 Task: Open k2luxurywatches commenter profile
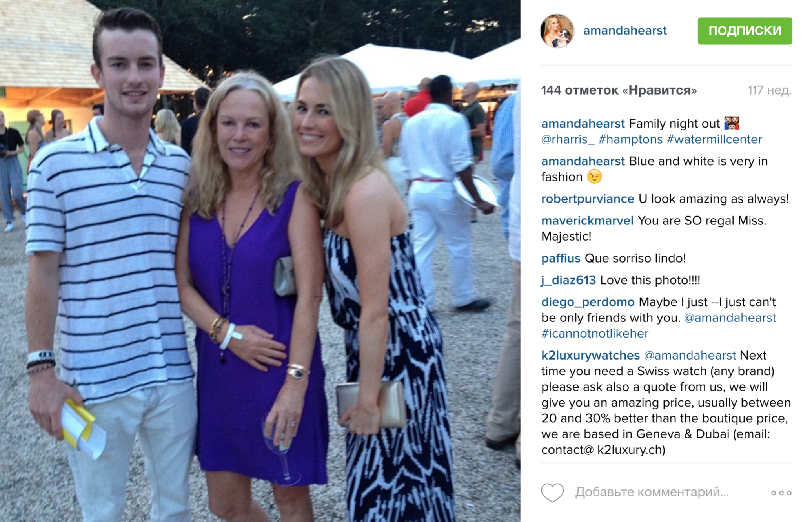point(590,355)
